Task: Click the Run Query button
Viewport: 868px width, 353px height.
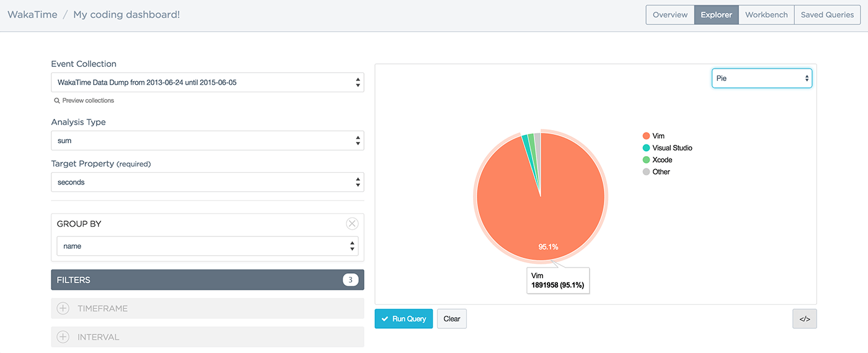Action: tap(404, 319)
